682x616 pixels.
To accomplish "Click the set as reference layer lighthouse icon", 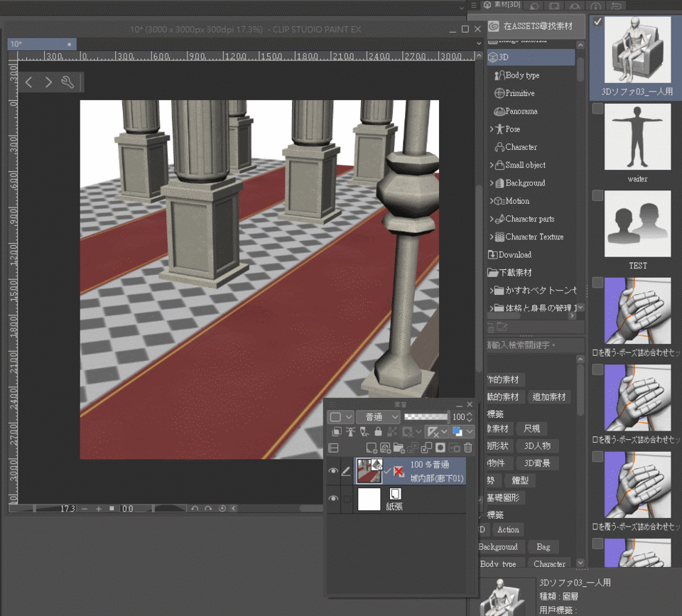I will [352, 431].
